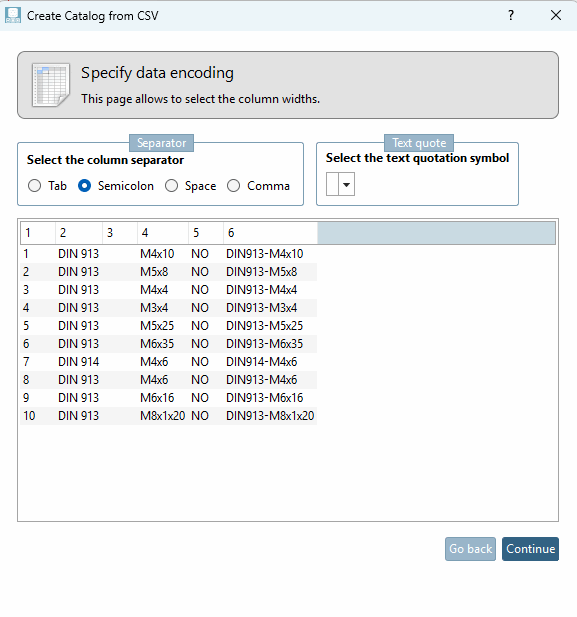Screen dimensions: 577x617
Task: Click DIN 913 cell in row 1
Action: (79, 254)
